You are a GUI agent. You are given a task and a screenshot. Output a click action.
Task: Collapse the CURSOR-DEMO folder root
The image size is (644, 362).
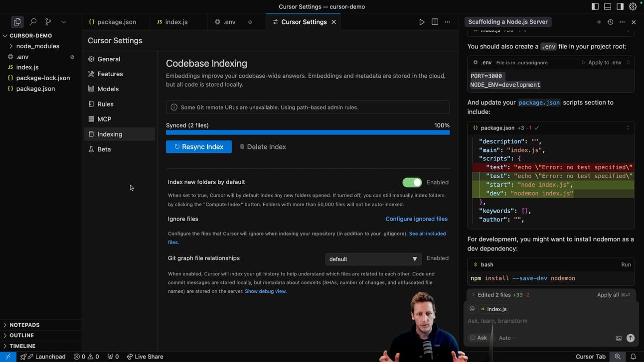click(41, 35)
